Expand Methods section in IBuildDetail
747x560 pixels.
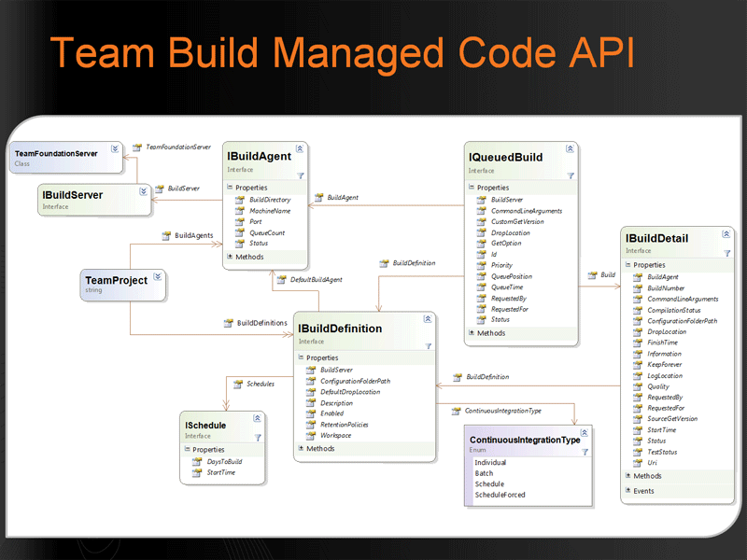[627, 476]
